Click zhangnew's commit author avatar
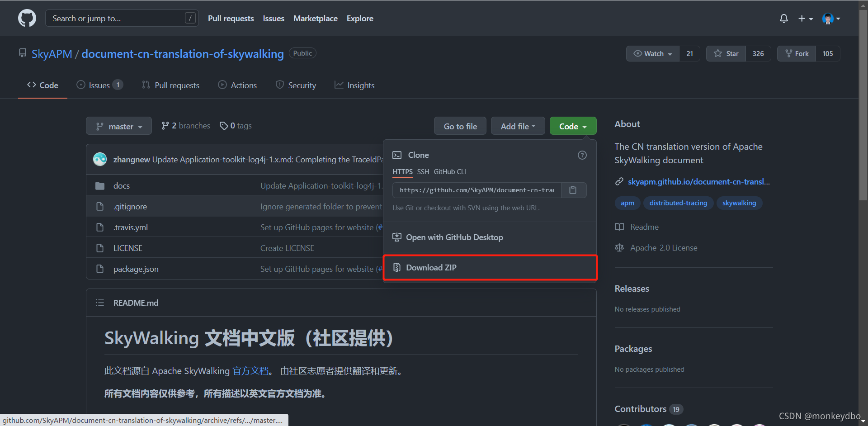This screenshot has height=426, width=868. (100, 159)
